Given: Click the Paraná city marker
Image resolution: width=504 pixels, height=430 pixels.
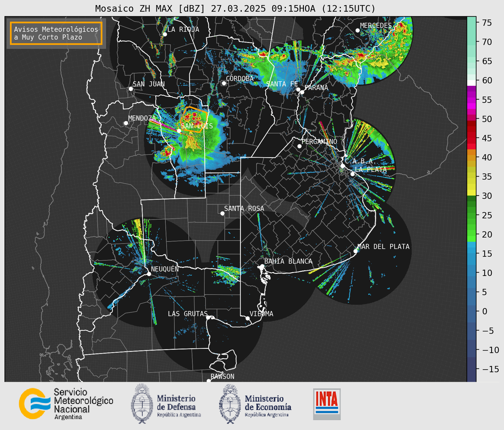Looking at the screenshot, I should point(302,92).
